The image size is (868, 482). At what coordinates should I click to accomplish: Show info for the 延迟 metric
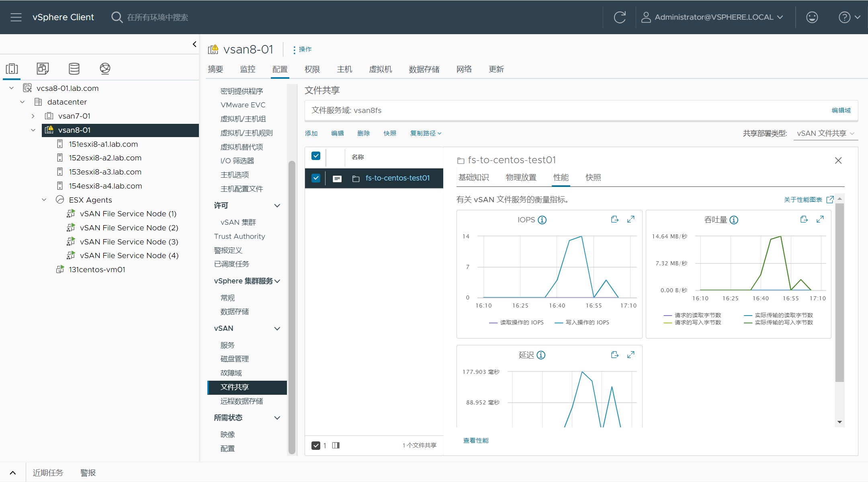(x=541, y=355)
